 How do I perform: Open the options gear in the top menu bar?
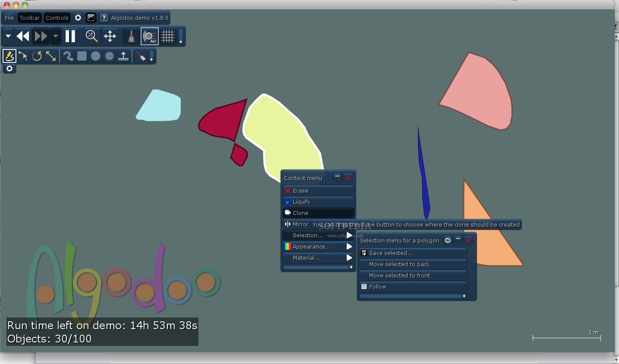click(78, 18)
